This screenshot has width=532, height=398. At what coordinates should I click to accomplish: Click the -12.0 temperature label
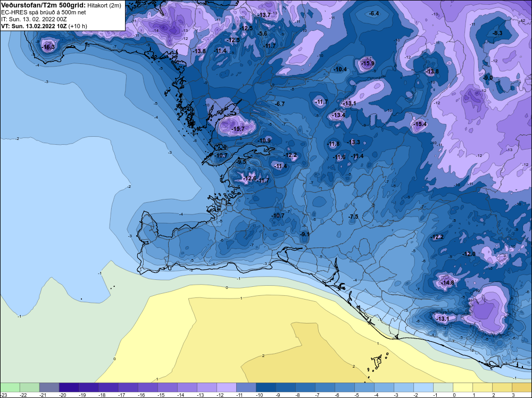[x=469, y=254]
